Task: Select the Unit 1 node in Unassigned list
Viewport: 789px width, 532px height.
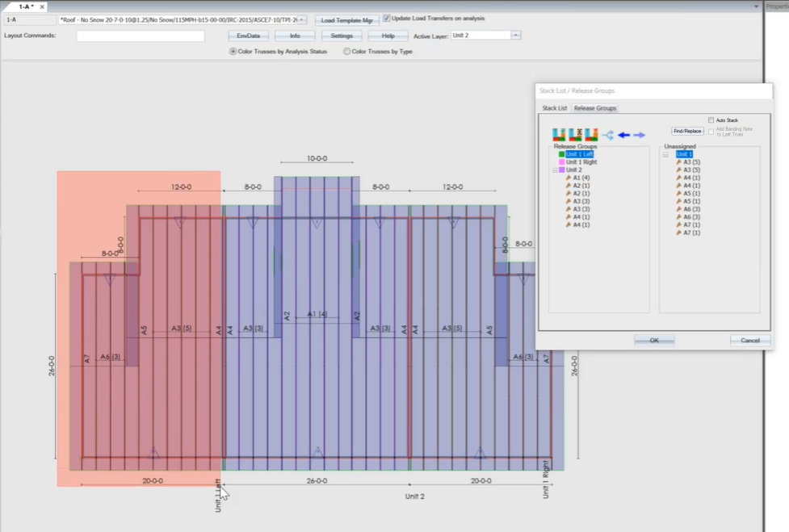Action: 684,154
